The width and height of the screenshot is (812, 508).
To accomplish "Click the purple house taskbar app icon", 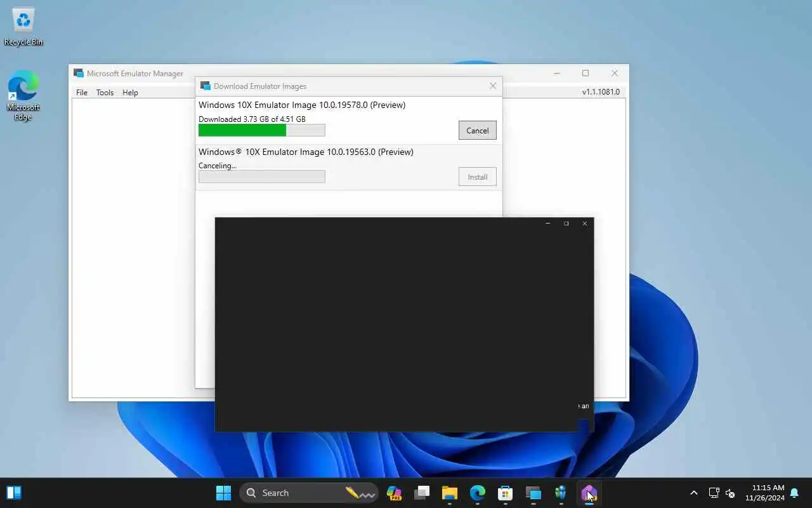I will coord(589,493).
